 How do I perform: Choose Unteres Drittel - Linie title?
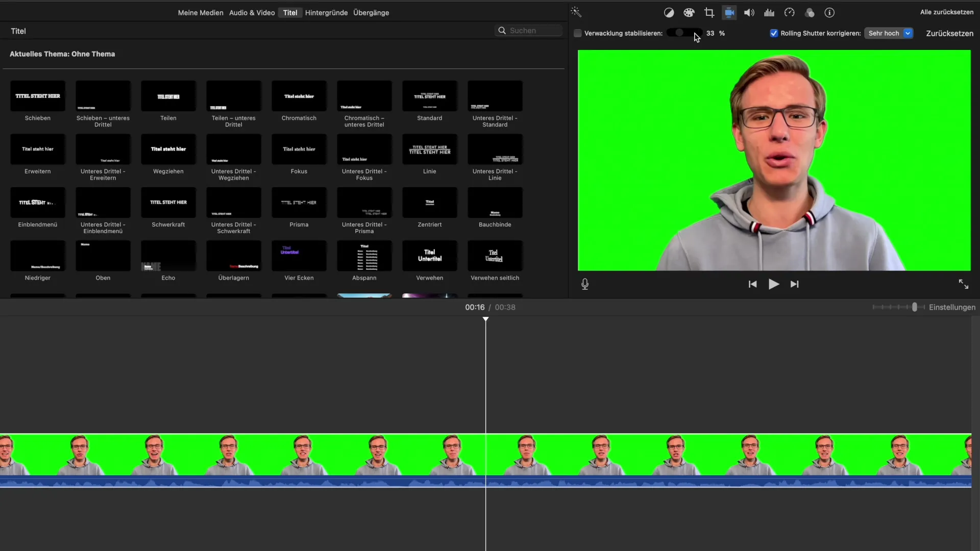point(495,149)
